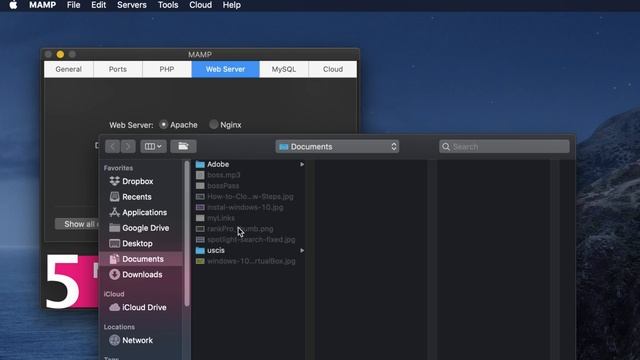Minimize the MAMP window with yellow button
Image resolution: width=640 pixels, height=360 pixels.
tap(60, 54)
